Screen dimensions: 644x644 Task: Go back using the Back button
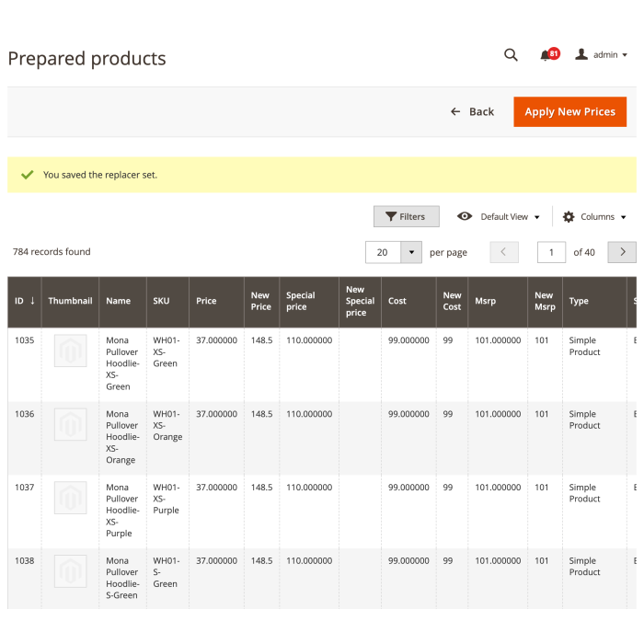coord(472,111)
